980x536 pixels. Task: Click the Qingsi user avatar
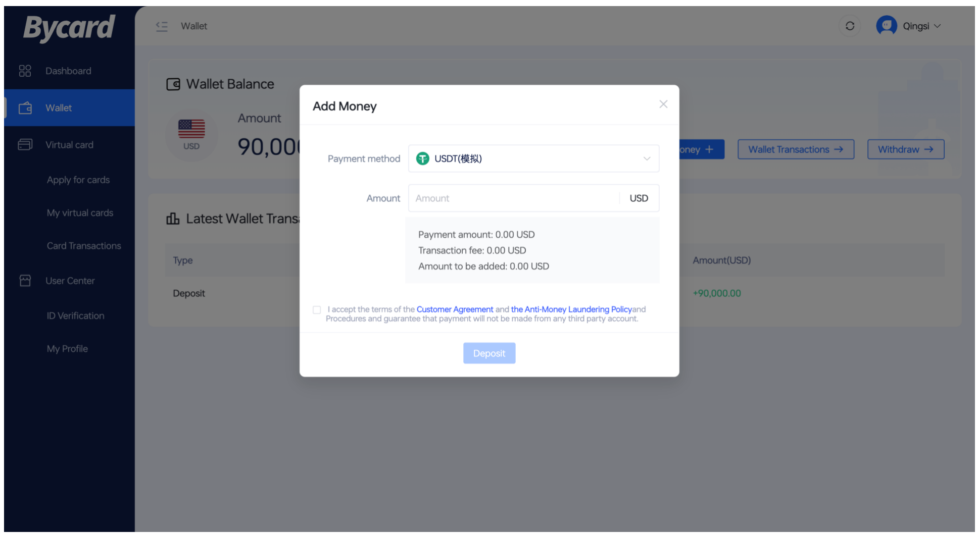pos(886,26)
